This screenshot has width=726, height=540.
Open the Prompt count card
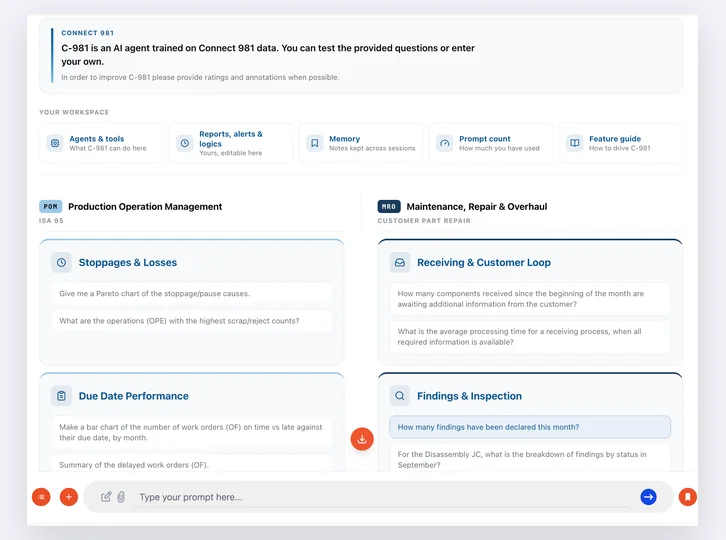click(491, 143)
